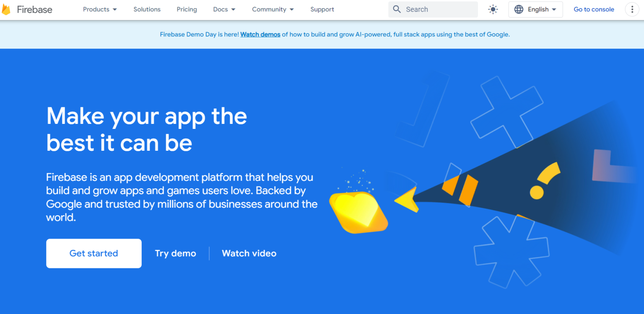The image size is (644, 314).
Task: Click the globe language icon
Action: click(x=519, y=9)
